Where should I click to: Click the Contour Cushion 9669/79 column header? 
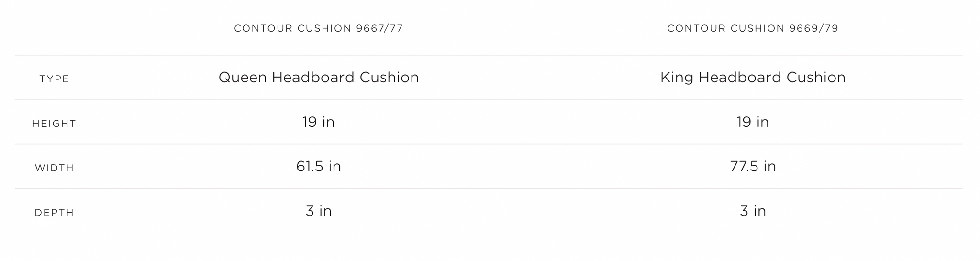click(x=753, y=29)
